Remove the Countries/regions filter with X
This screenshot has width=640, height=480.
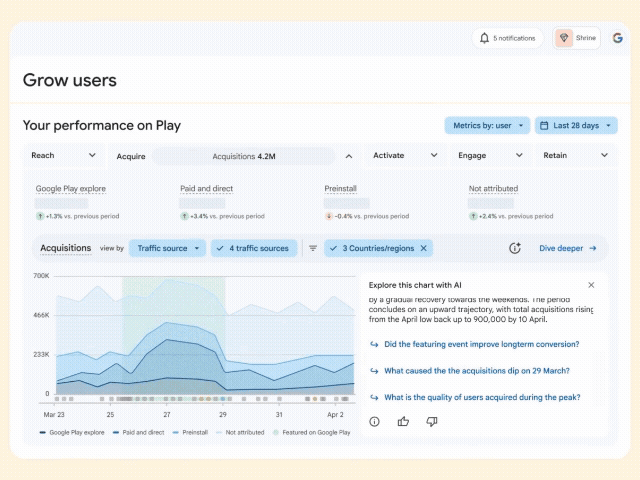coord(424,248)
